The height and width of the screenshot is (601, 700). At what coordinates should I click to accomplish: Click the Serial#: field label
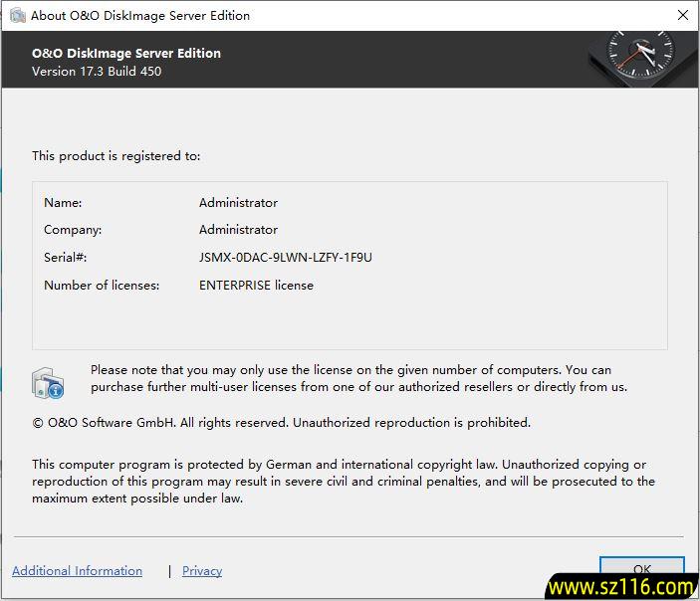pos(66,258)
